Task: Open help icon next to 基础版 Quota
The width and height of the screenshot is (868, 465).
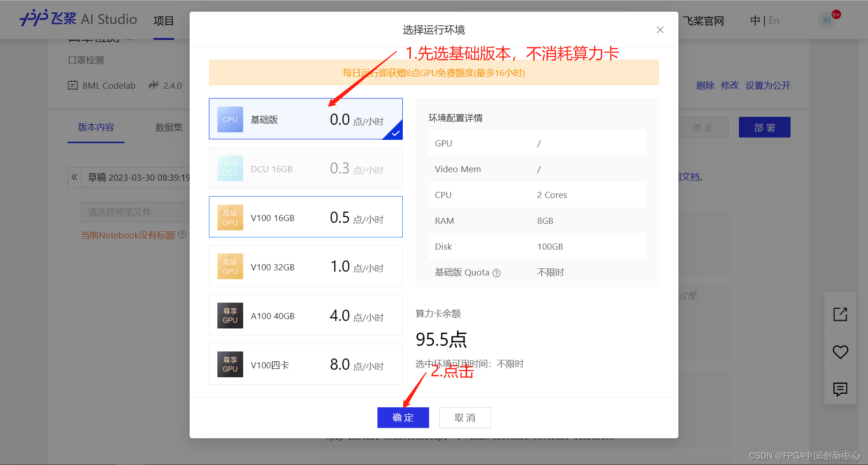Action: tap(496, 273)
